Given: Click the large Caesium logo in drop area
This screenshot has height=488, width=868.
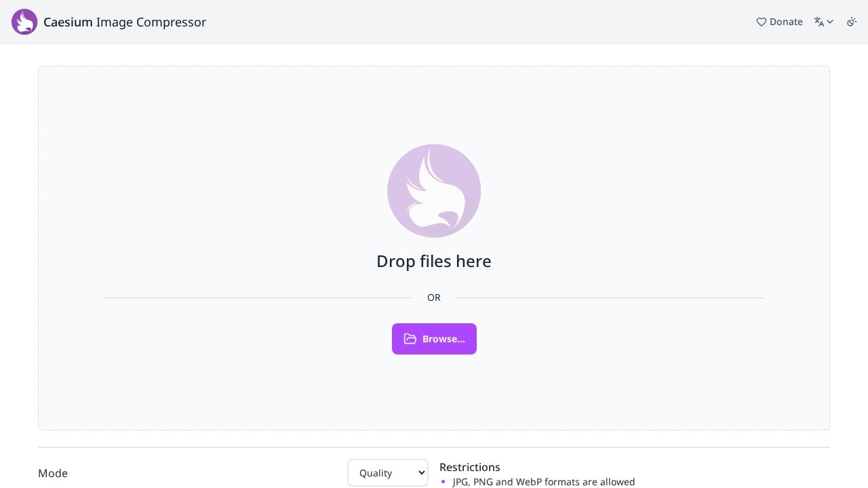Looking at the screenshot, I should (434, 190).
